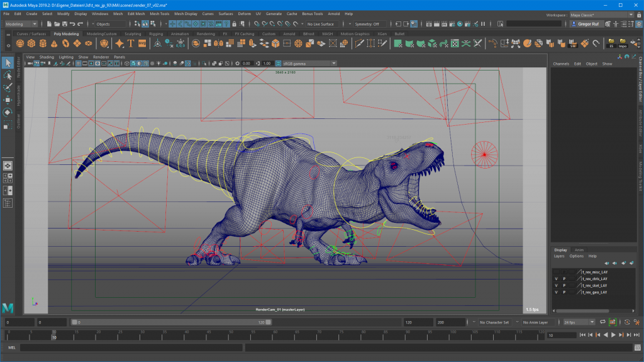Select the Scale tool in the toolbox
The image size is (644, 362).
coord(8,125)
